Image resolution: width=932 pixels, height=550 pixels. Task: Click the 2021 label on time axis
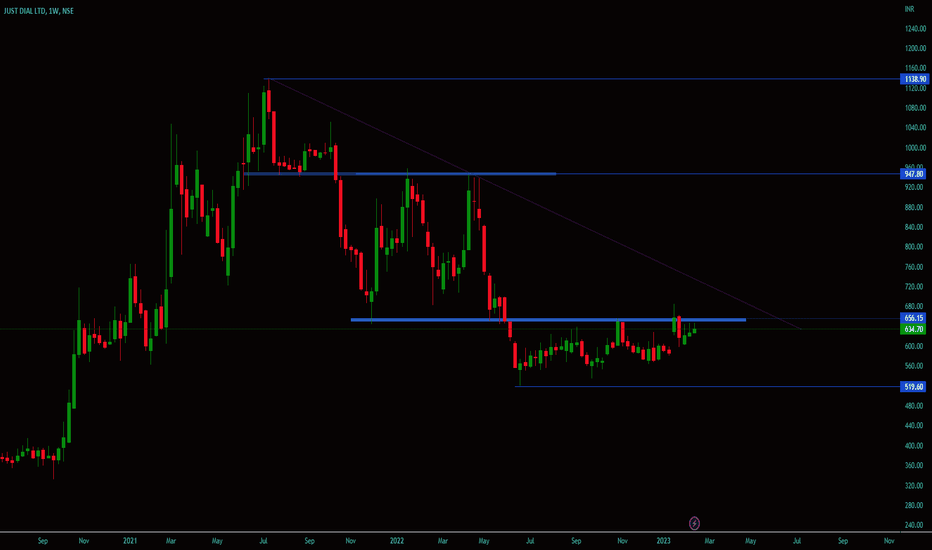(x=130, y=540)
